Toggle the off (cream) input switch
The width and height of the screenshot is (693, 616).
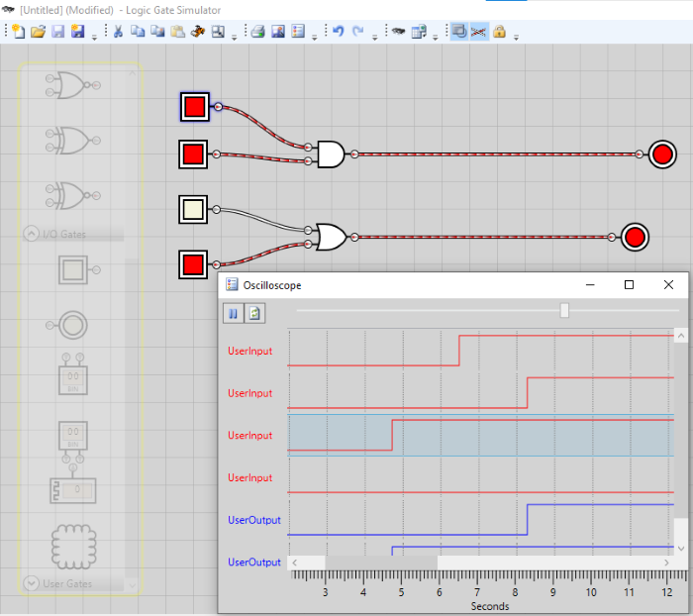(x=193, y=210)
